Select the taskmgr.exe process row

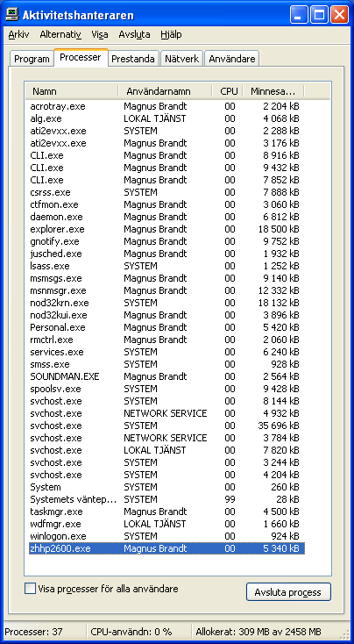[166, 512]
